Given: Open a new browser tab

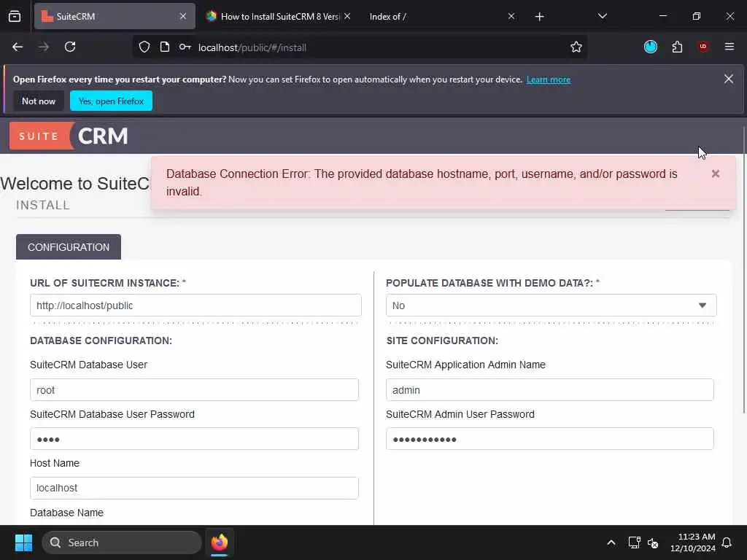Looking at the screenshot, I should coord(539,17).
